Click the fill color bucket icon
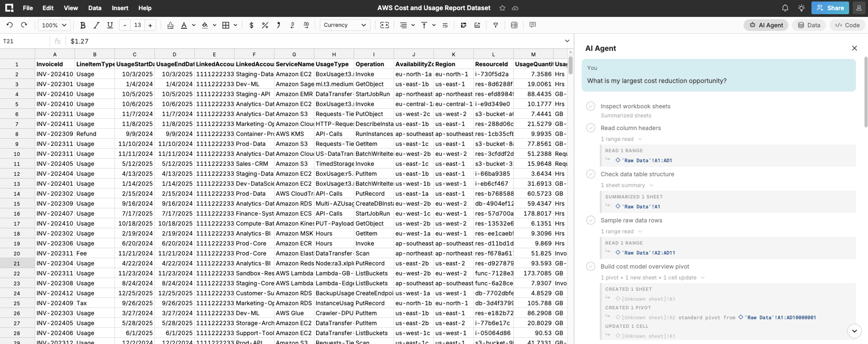868x344 pixels. [x=205, y=25]
